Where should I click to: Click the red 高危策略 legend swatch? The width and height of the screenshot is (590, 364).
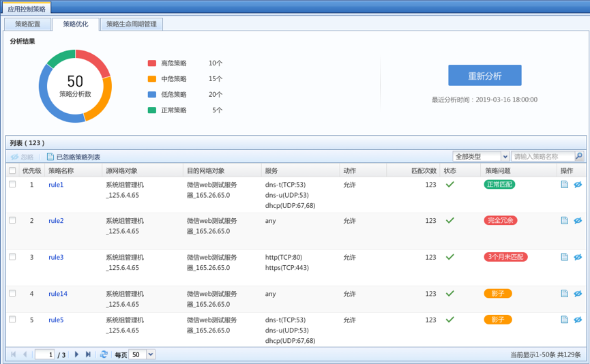151,63
